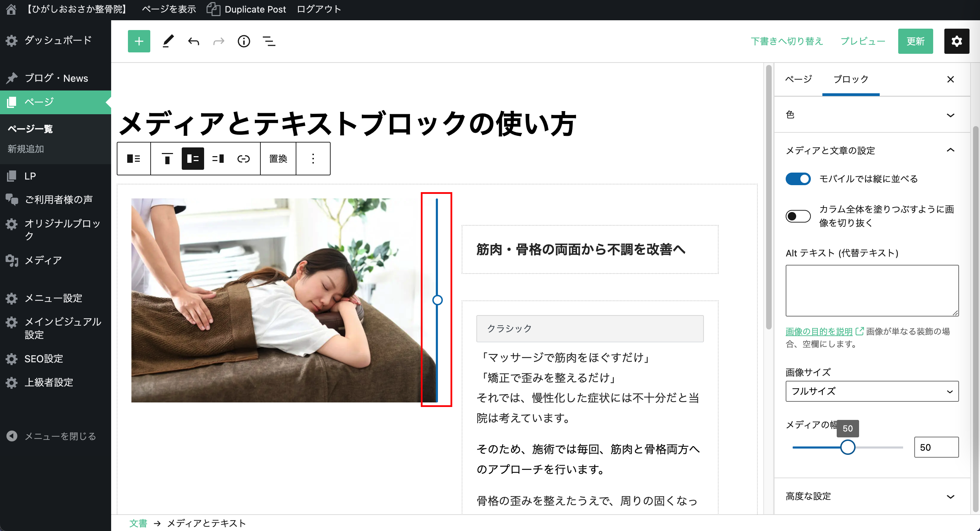The image size is (980, 531).
Task: Open the three-dot block options menu
Action: coord(313,159)
